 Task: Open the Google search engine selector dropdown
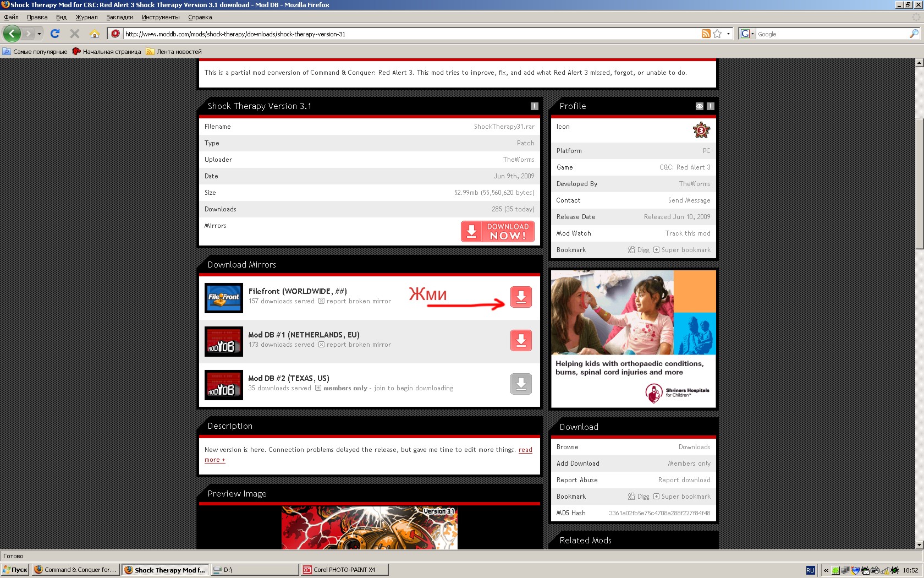coord(747,34)
